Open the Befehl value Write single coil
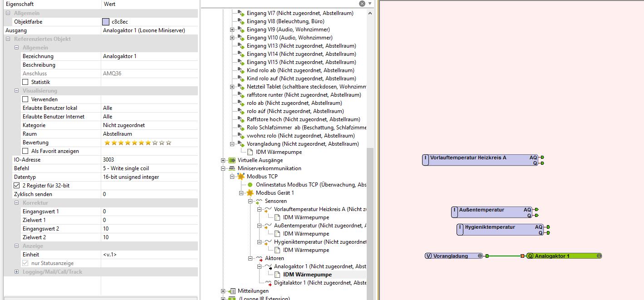The width and height of the screenshot is (644, 300). pos(149,168)
